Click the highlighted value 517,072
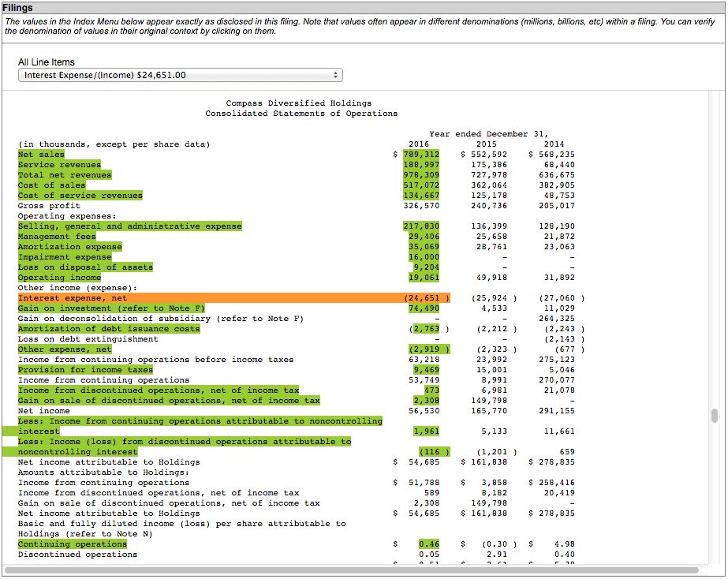The width and height of the screenshot is (728, 579). click(421, 185)
